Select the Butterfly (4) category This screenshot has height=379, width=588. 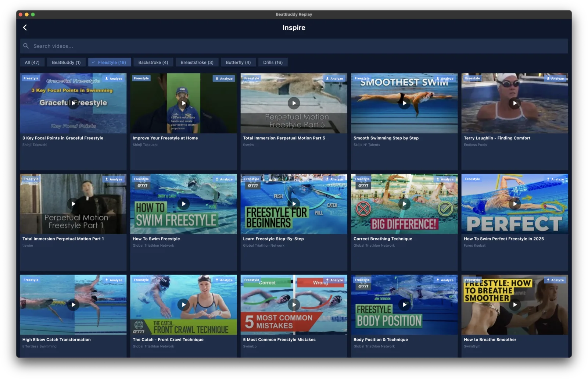click(238, 62)
